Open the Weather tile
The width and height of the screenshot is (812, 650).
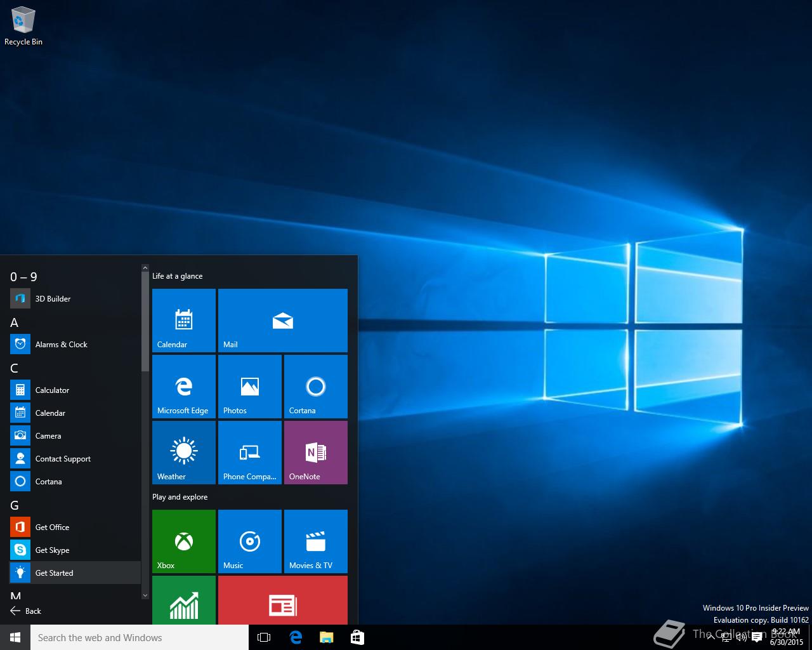[184, 453]
